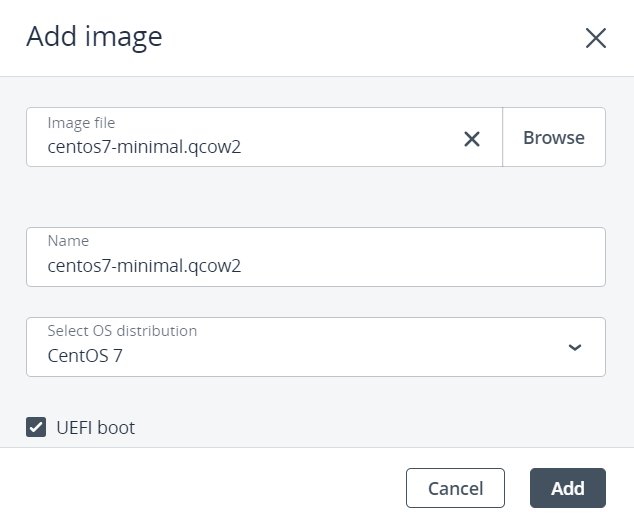
Task: Expand the Select OS distribution dropdown
Action: click(x=315, y=347)
